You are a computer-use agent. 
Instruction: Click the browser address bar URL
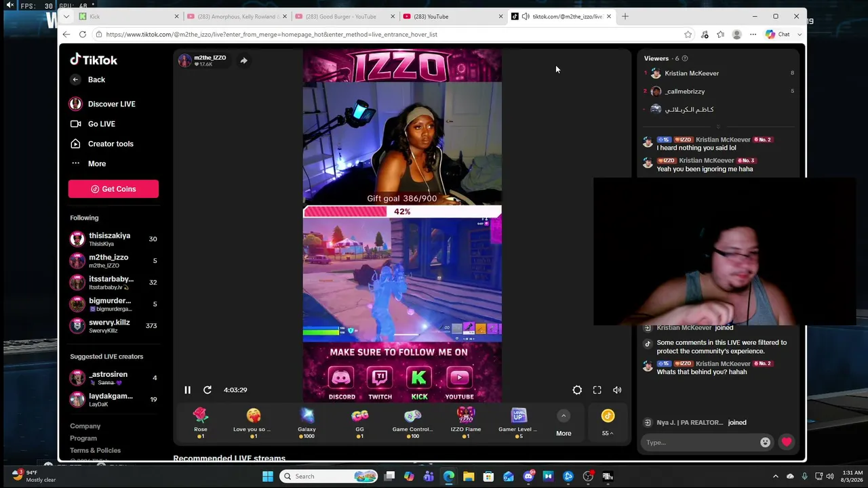(271, 35)
